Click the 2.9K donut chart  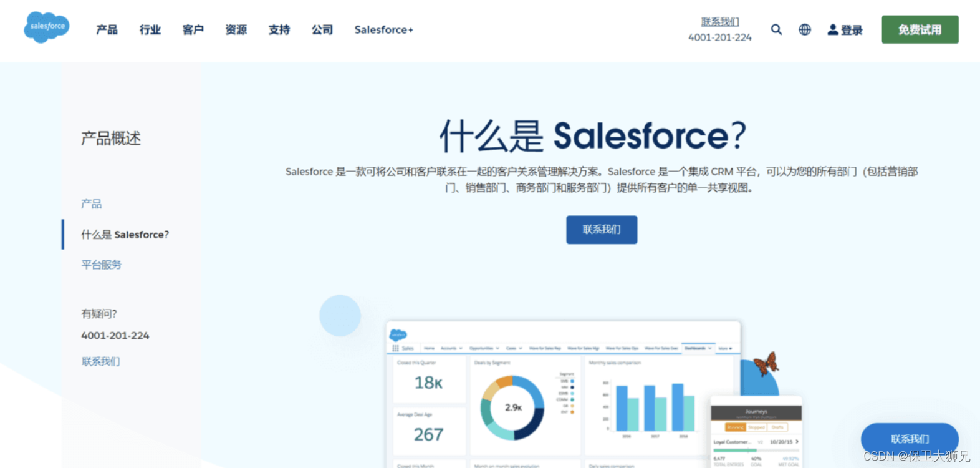tap(513, 407)
